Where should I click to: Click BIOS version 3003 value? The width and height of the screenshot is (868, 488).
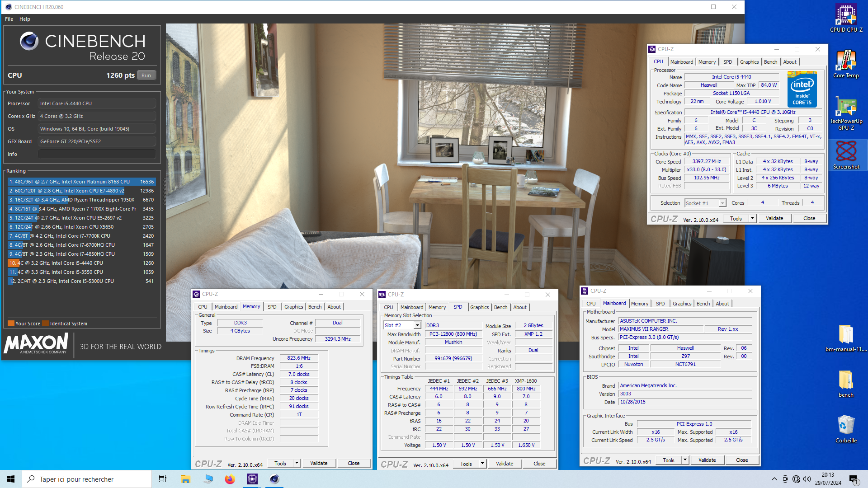685,394
